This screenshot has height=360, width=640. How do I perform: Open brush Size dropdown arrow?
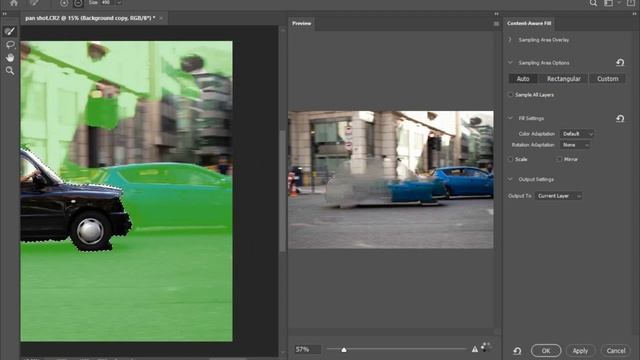(x=119, y=3)
